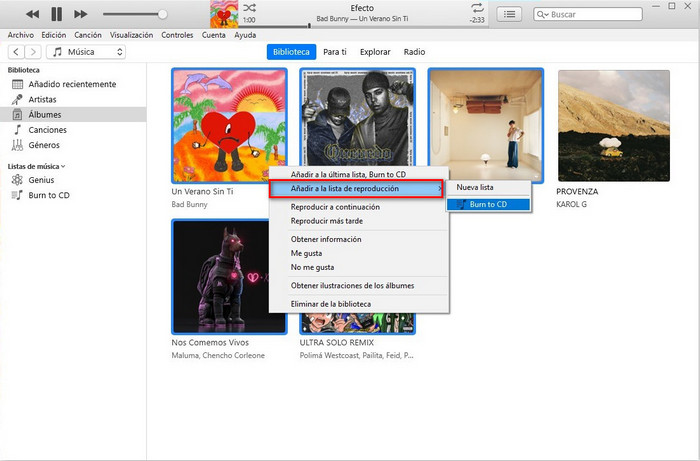Click the Efecto song title in player
Image resolution: width=700 pixels, height=461 pixels.
click(362, 8)
